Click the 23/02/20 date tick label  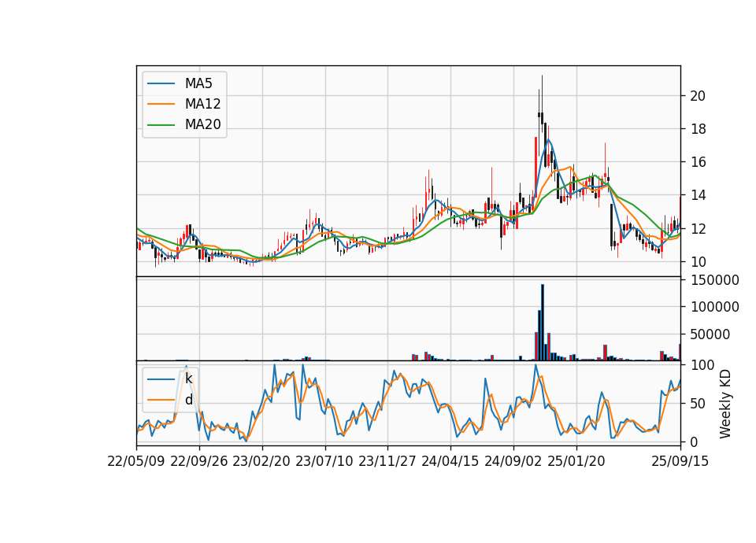[x=261, y=461]
